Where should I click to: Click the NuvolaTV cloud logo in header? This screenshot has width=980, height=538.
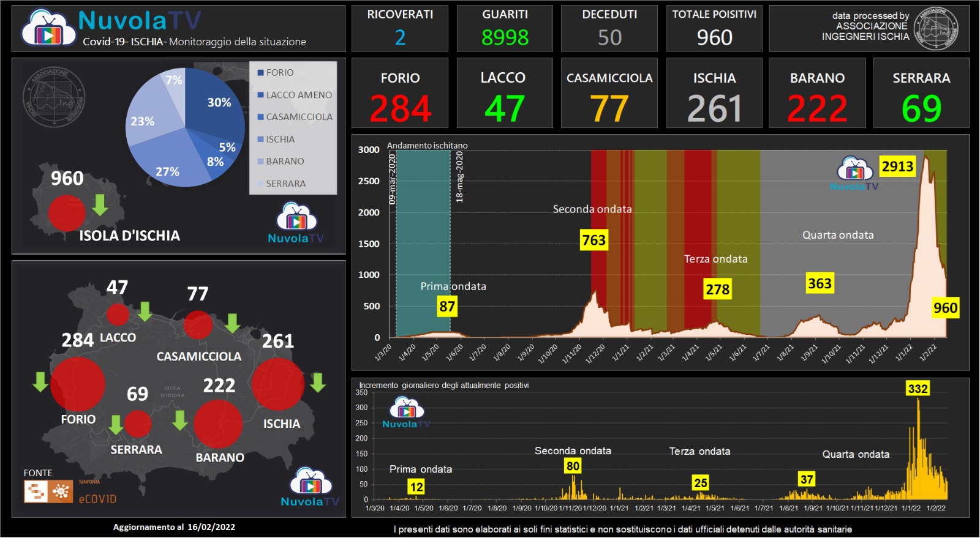(x=49, y=29)
